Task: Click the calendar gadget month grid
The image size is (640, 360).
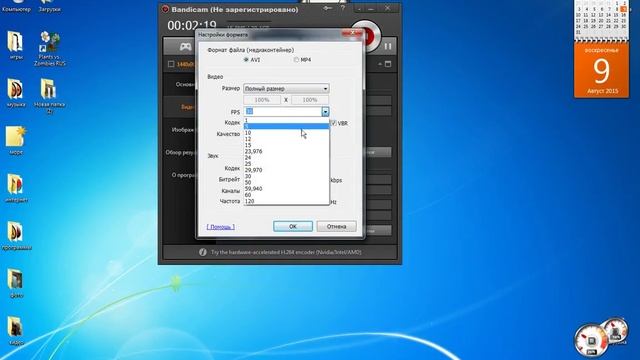Action: 602,19
